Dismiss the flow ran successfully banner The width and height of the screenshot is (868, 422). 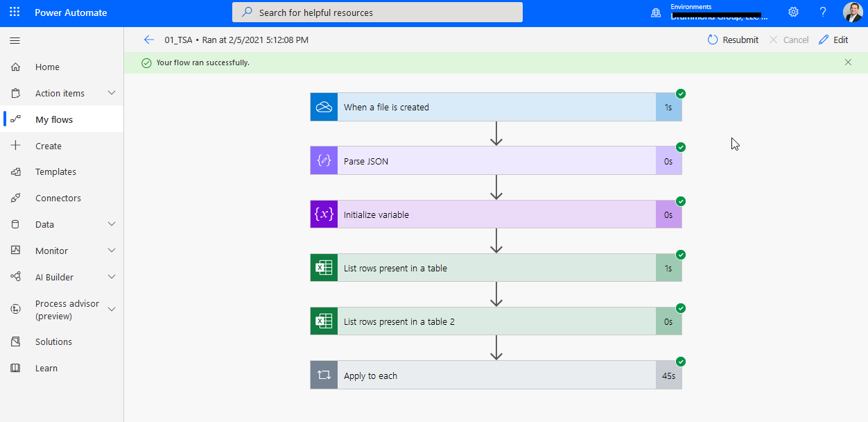[x=848, y=62]
